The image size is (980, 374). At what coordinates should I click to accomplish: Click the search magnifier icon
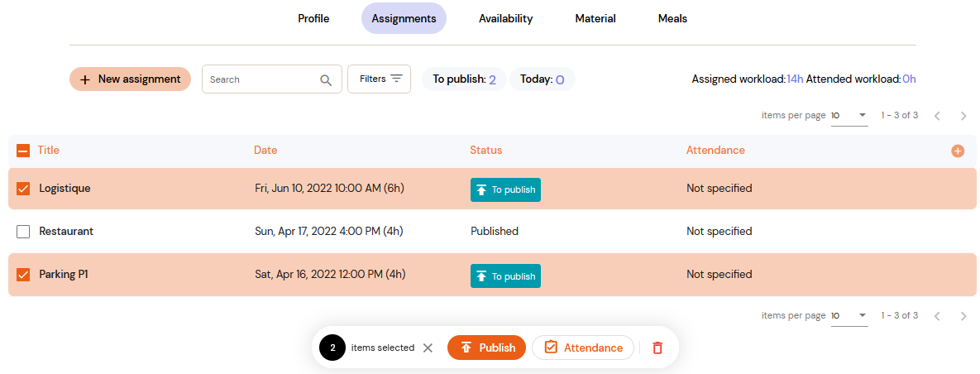[326, 79]
